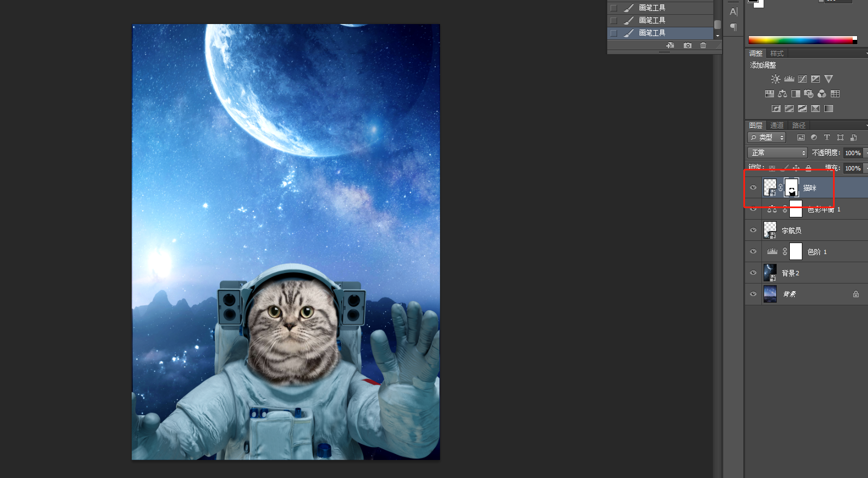
Task: Click the Levels icon on 色阶 1 layer
Action: [772, 251]
